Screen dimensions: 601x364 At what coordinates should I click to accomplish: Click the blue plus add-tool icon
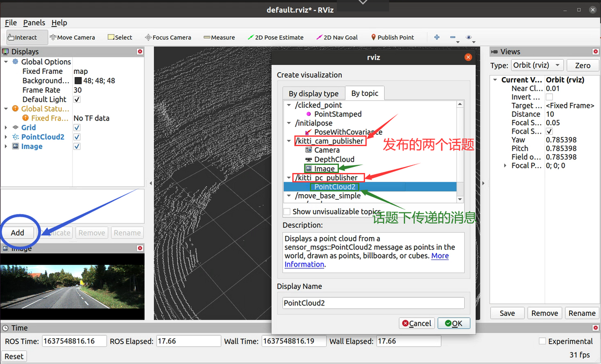coord(437,37)
